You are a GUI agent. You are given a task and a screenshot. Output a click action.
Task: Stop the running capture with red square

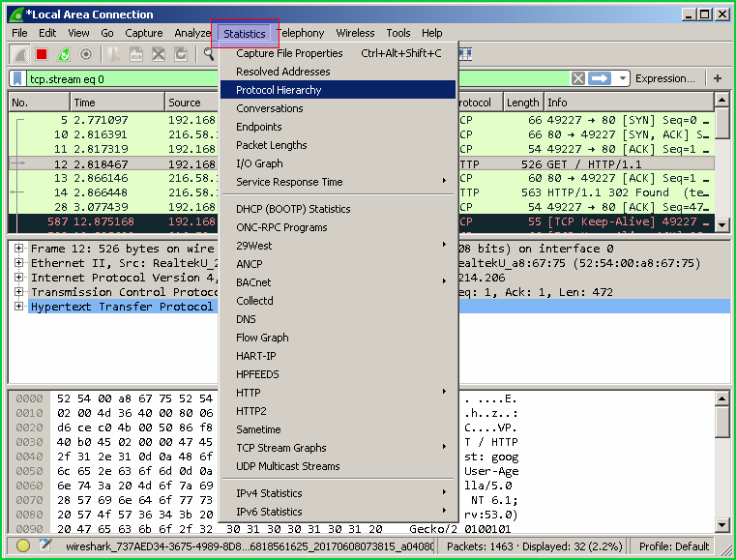[42, 54]
